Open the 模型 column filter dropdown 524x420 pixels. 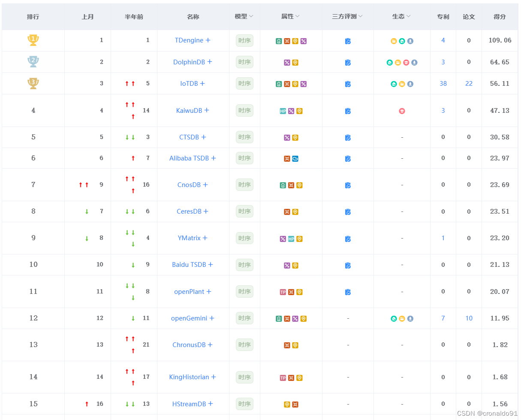pos(251,16)
